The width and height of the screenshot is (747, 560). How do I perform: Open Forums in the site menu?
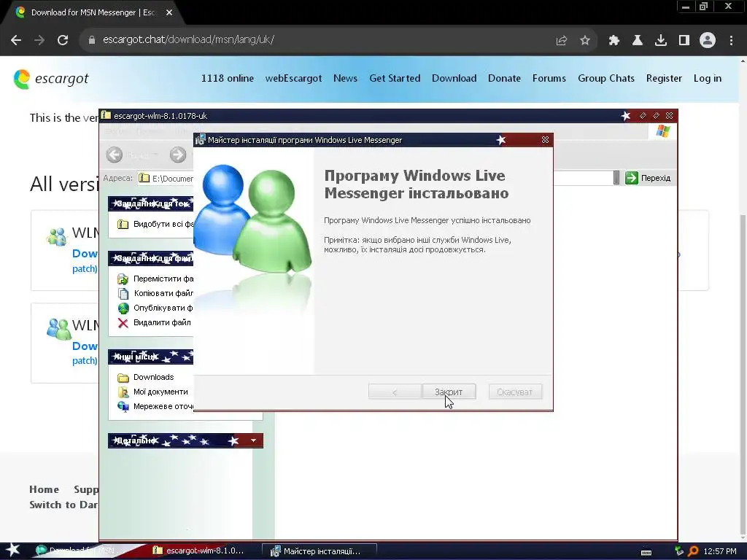point(549,78)
